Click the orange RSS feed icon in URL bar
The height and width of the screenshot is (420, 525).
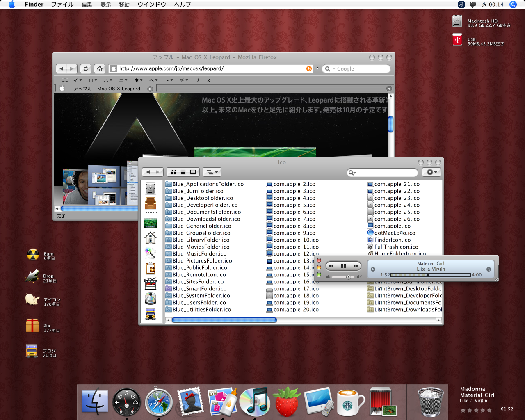point(309,68)
